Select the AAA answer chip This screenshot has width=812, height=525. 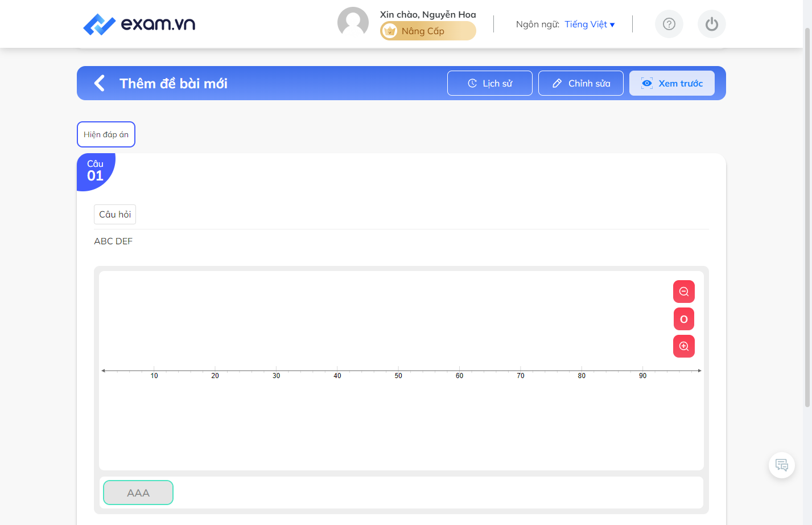pyautogui.click(x=138, y=493)
